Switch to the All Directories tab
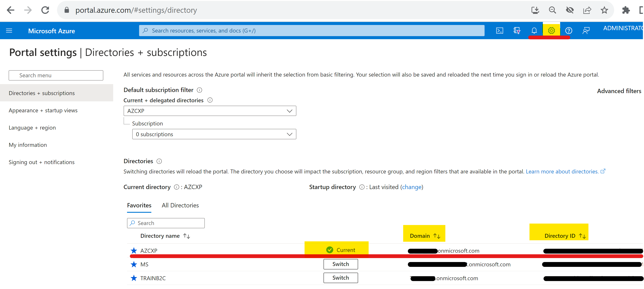The height and width of the screenshot is (289, 644). pos(180,206)
